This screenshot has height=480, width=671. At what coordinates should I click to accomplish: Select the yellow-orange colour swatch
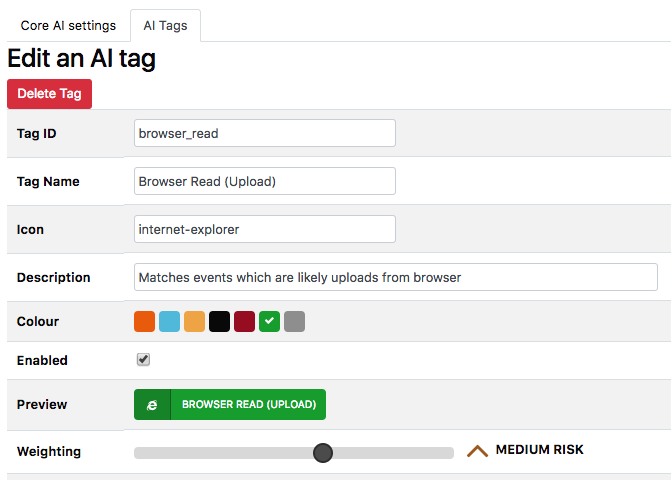(194, 322)
